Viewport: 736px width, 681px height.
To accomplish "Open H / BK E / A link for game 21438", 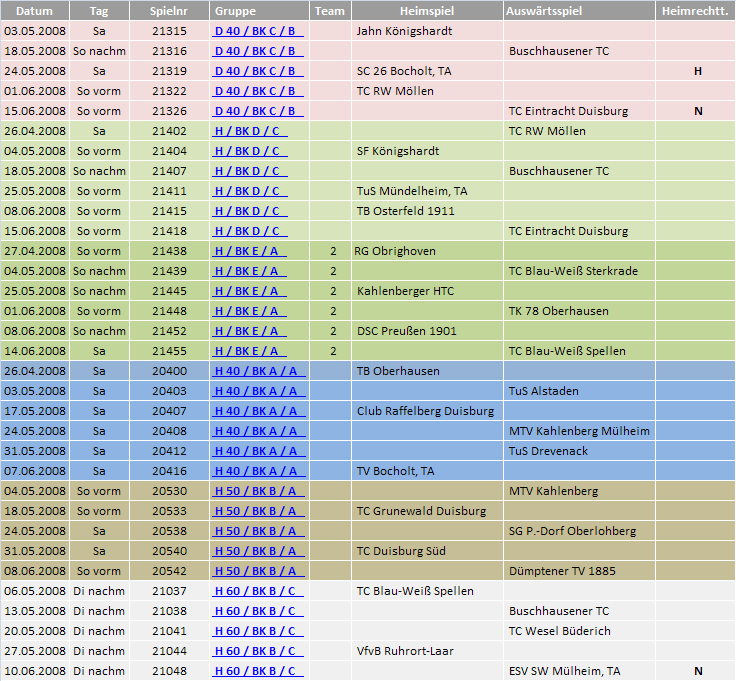I will [250, 251].
